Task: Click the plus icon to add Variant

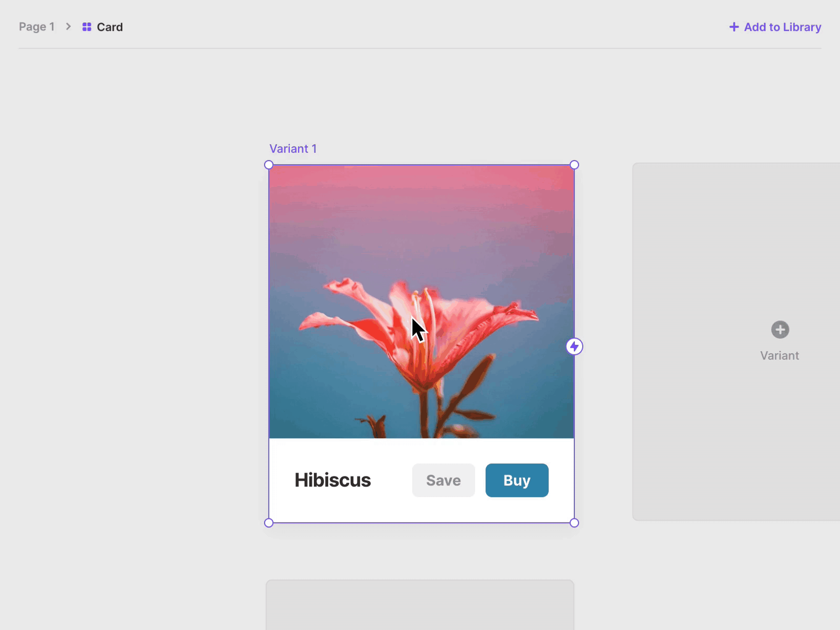Action: pos(780,330)
